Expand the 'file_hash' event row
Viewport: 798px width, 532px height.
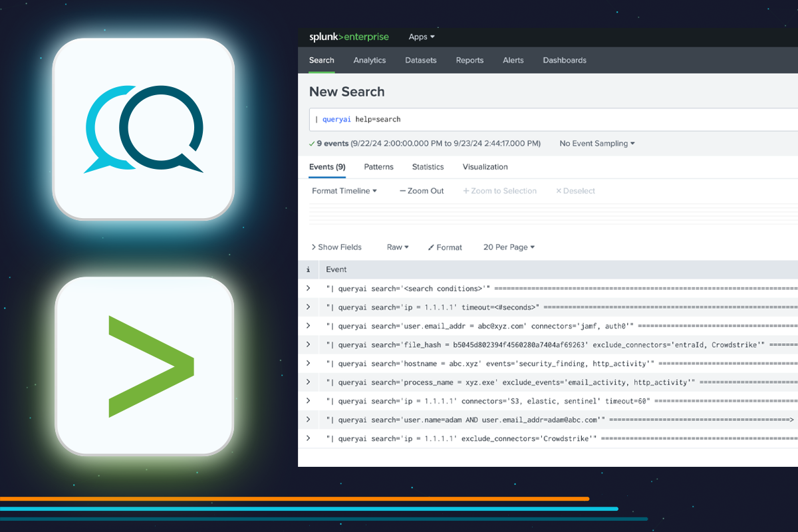308,344
